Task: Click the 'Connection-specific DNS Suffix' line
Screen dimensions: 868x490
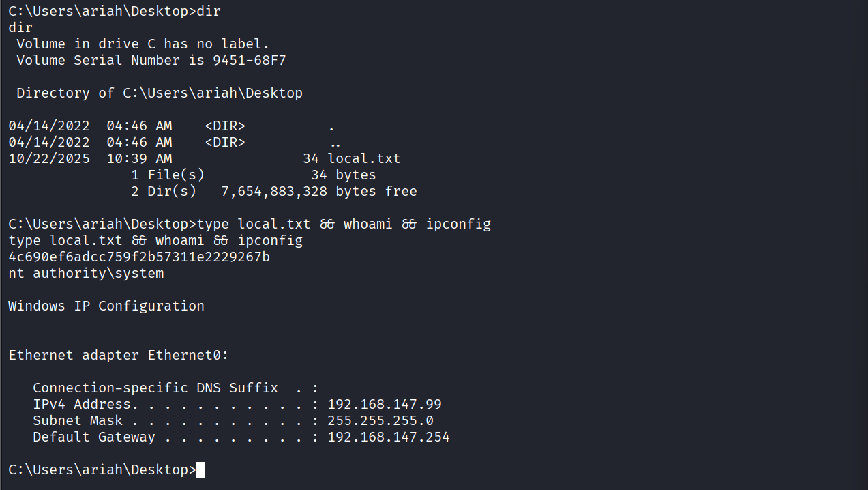Action: 155,388
